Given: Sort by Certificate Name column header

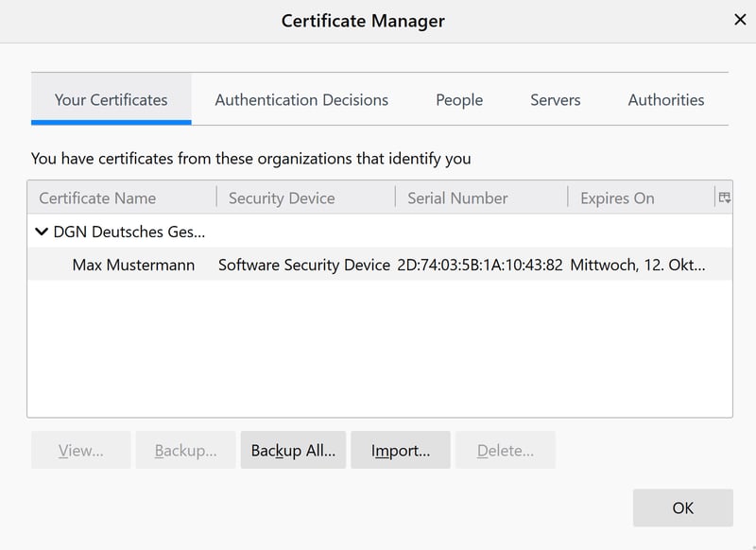Looking at the screenshot, I should tap(97, 198).
